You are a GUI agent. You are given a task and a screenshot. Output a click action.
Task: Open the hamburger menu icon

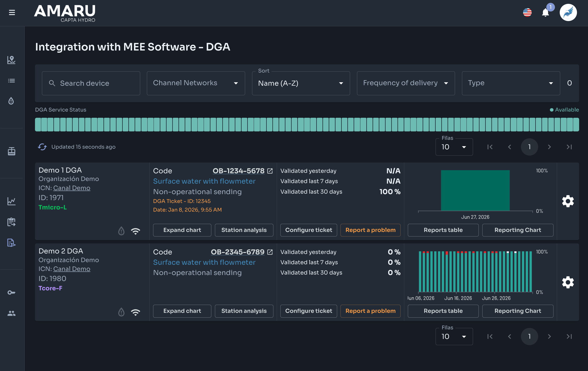[x=12, y=12]
